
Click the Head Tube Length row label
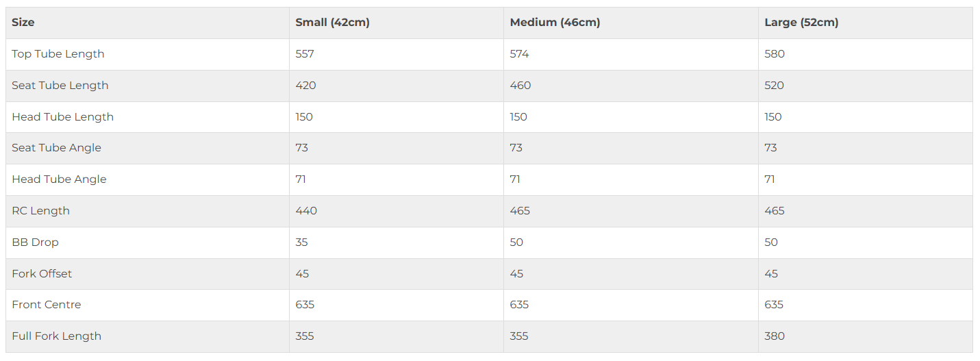[x=62, y=117]
